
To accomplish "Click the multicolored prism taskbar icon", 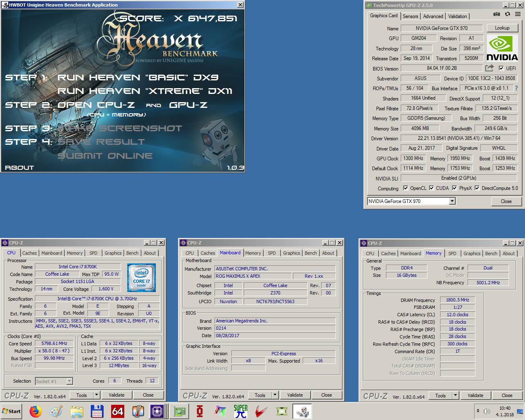I will 220,411.
